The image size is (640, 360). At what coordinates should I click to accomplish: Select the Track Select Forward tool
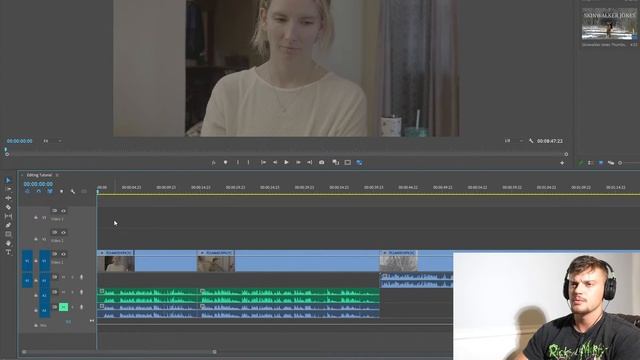click(8, 189)
